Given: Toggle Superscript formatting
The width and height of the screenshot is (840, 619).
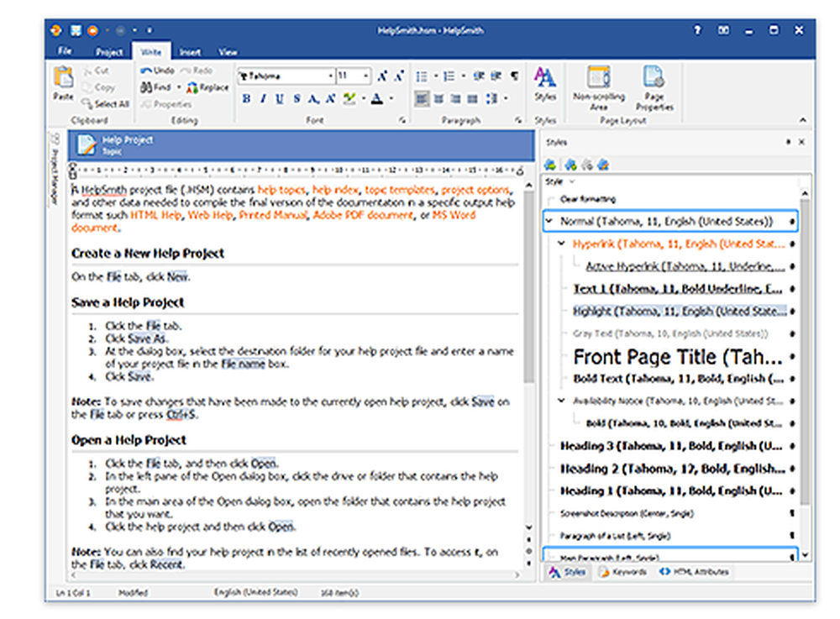Looking at the screenshot, I should tap(330, 98).
